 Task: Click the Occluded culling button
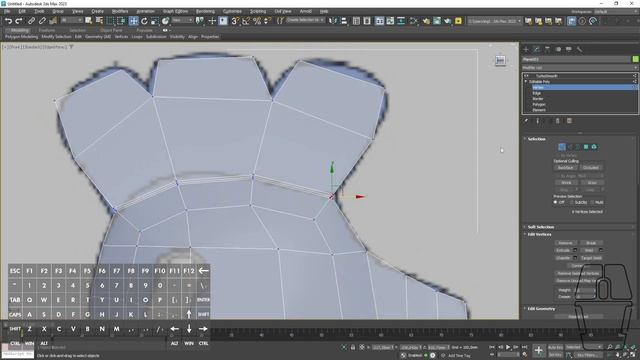pyautogui.click(x=591, y=167)
